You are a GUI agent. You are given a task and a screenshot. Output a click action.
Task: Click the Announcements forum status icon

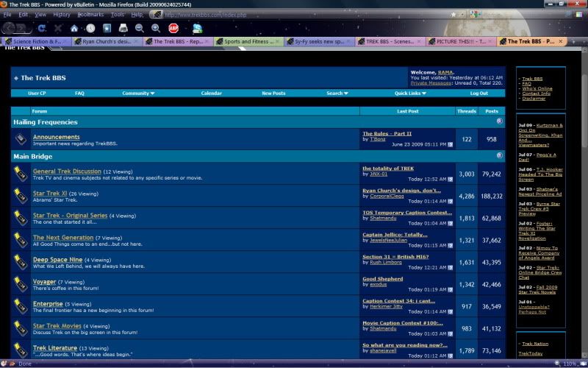21,139
